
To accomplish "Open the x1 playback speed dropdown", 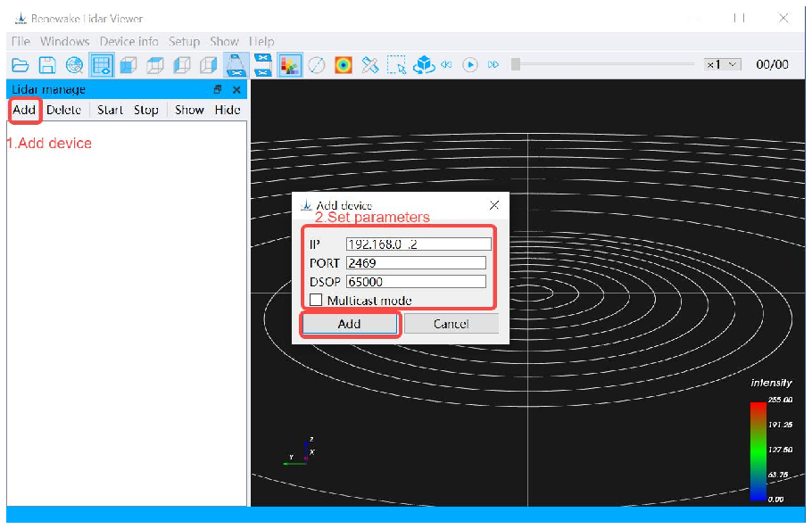I will coord(723,64).
